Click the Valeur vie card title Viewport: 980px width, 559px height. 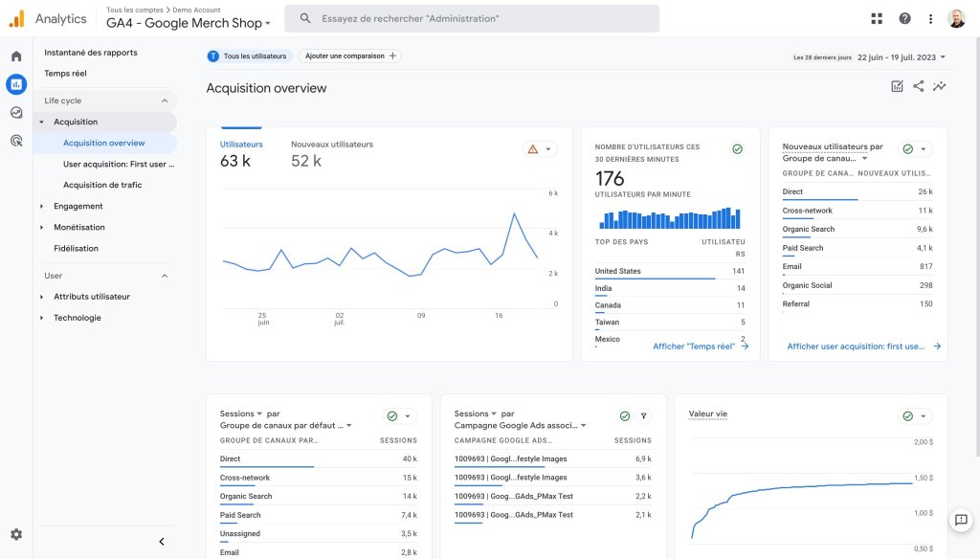point(707,414)
